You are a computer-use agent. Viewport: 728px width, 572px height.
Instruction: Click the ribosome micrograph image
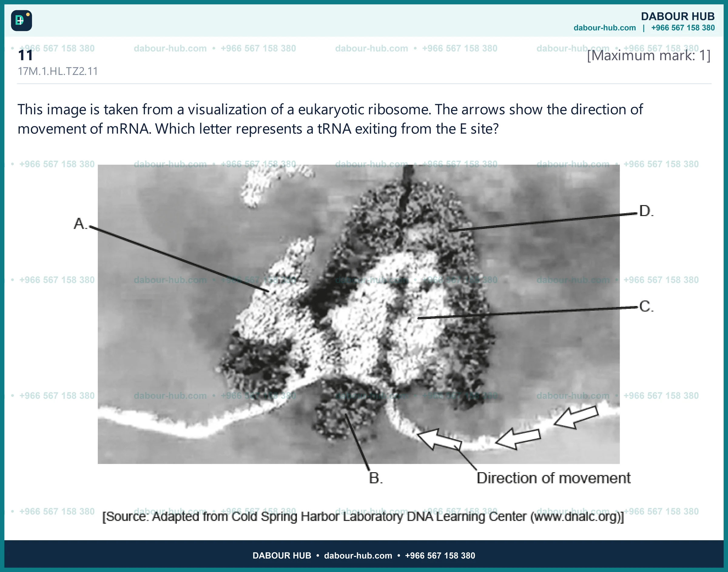pyautogui.click(x=359, y=314)
